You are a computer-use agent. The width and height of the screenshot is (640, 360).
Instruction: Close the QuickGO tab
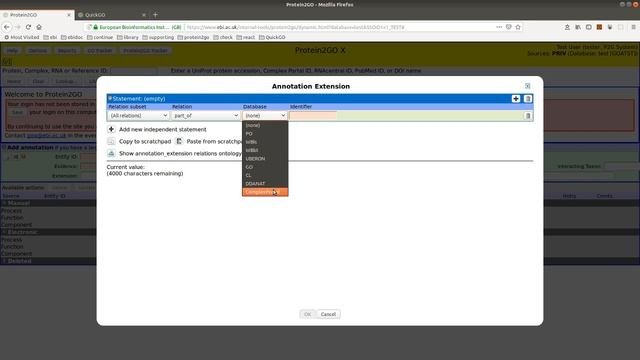144,15
